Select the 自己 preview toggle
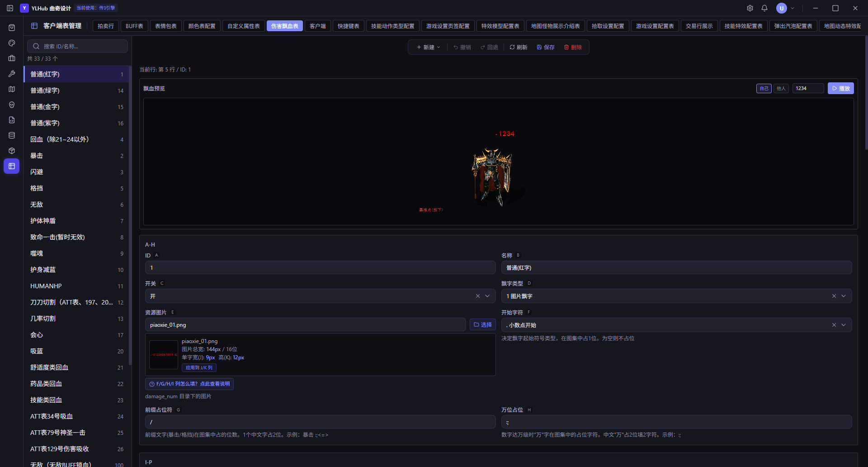The height and width of the screenshot is (467, 868). pos(764,88)
